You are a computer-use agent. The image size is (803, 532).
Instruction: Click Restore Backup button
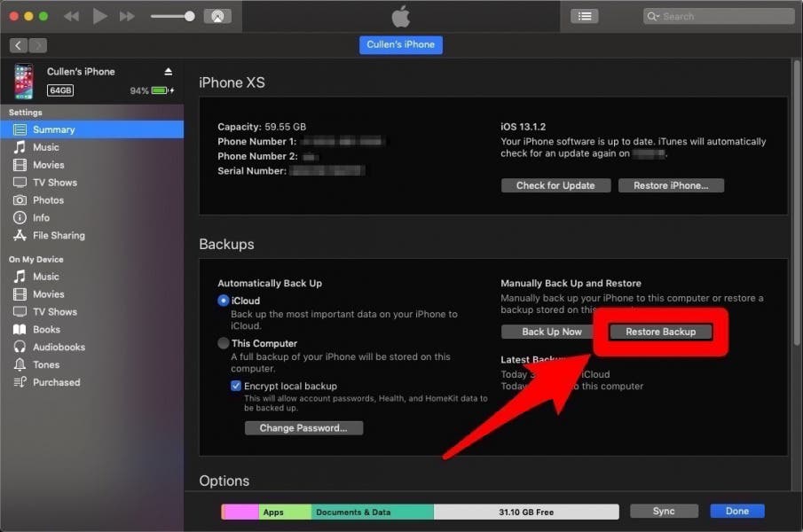(x=661, y=332)
